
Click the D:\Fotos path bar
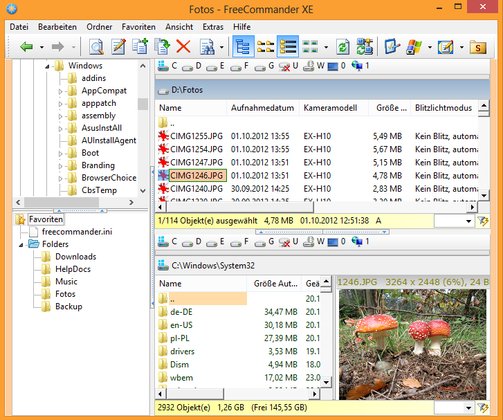322,90
